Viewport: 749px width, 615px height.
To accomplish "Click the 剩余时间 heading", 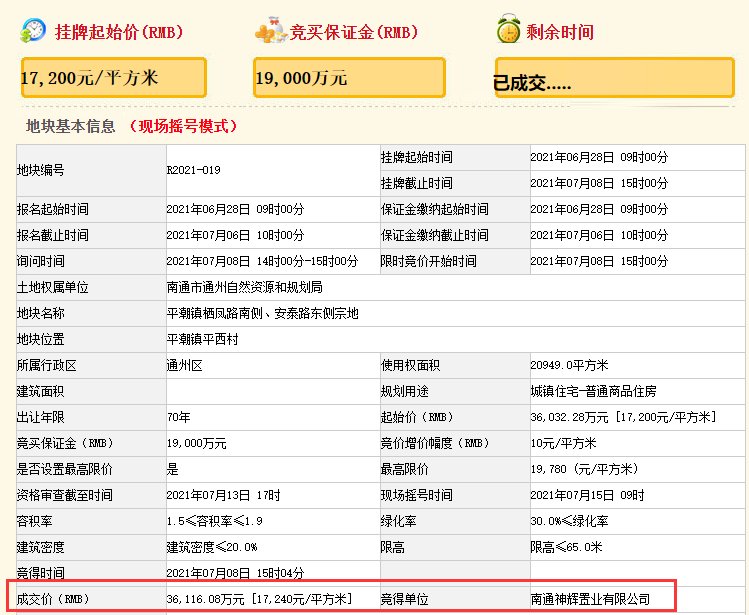I will click(560, 32).
